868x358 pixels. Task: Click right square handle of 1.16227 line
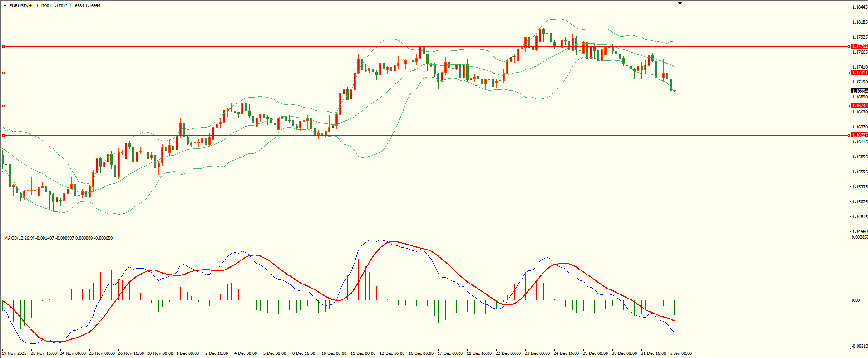pyautogui.click(x=849, y=135)
